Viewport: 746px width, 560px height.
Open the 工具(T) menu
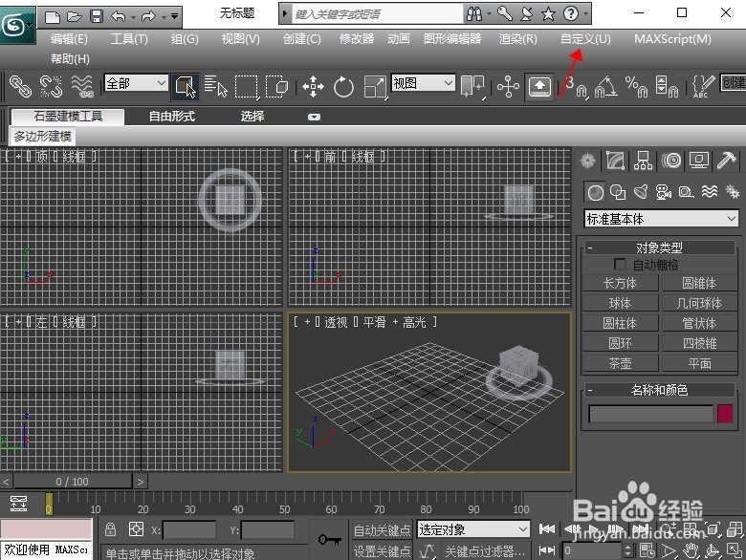coord(129,39)
